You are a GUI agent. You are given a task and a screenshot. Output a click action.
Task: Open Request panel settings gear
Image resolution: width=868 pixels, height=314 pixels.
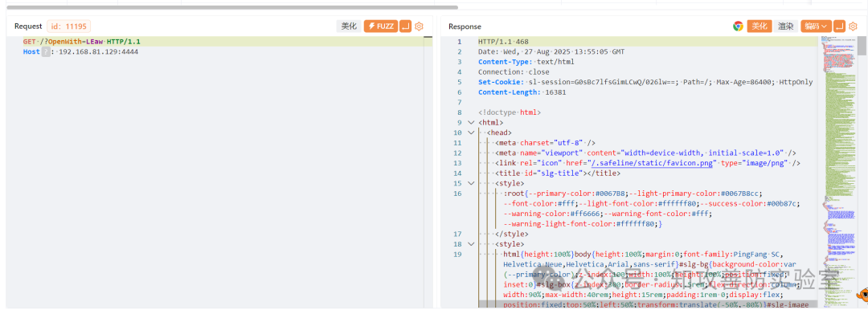(419, 26)
